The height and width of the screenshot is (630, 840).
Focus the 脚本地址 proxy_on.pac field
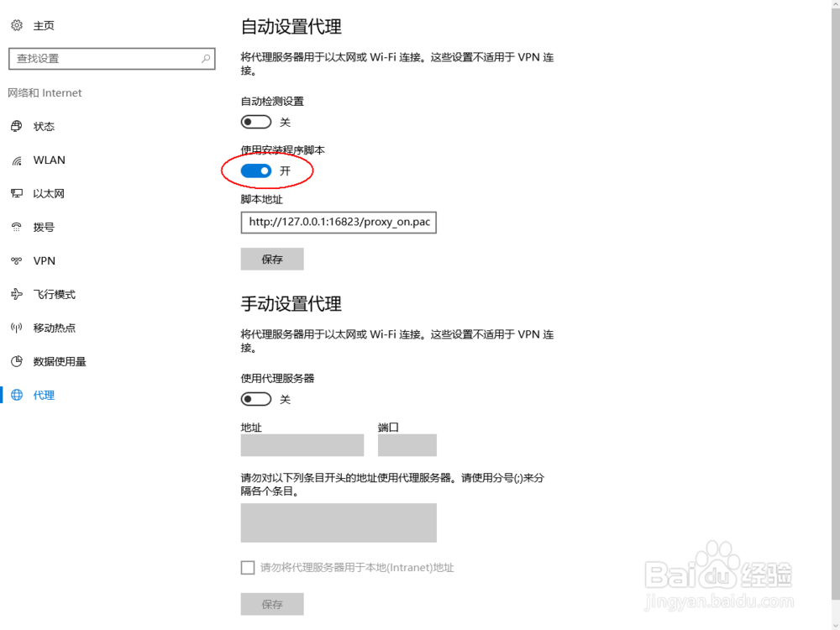point(339,223)
